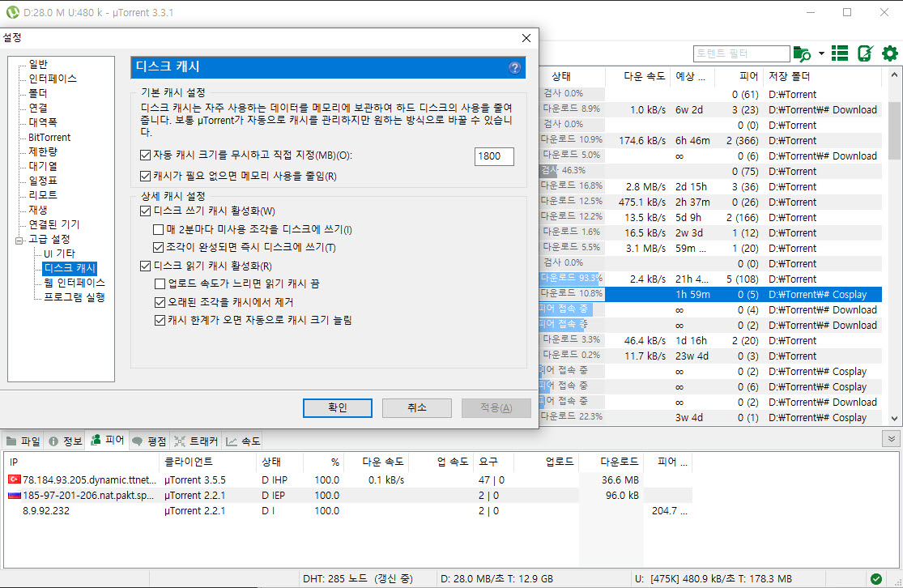
Task: Sort peers by IP column header
Action: click(x=82, y=462)
